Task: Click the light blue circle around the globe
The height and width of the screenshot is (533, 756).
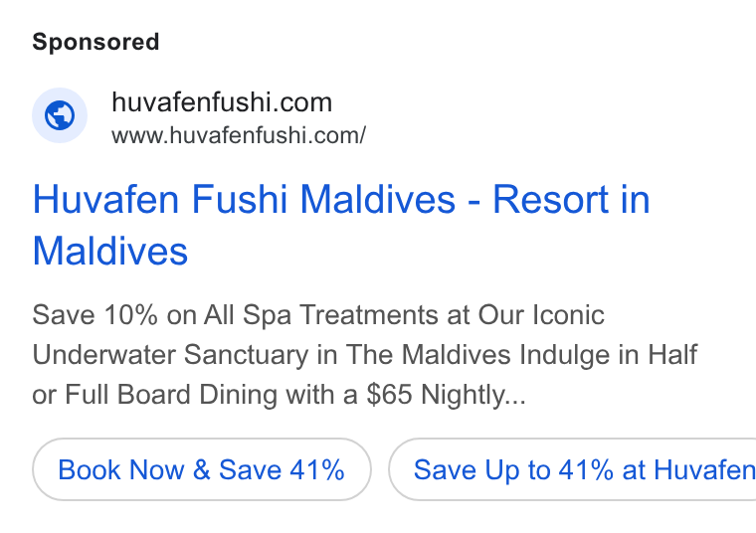Action: click(60, 115)
